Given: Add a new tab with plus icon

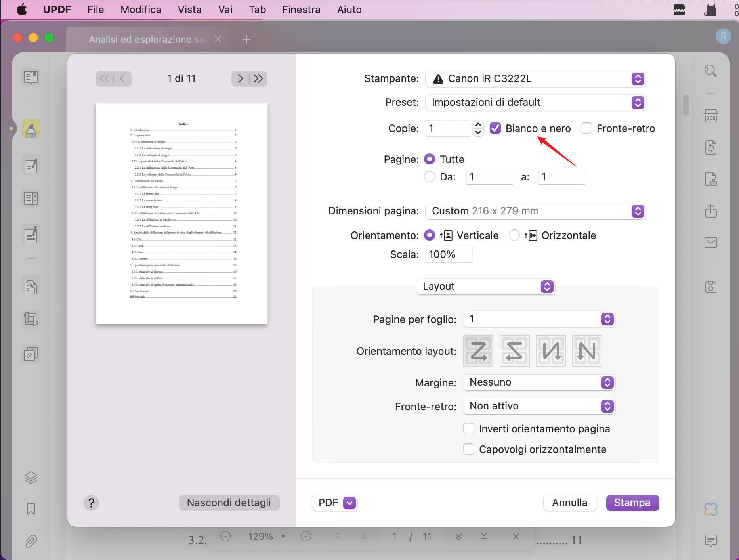Looking at the screenshot, I should (246, 39).
